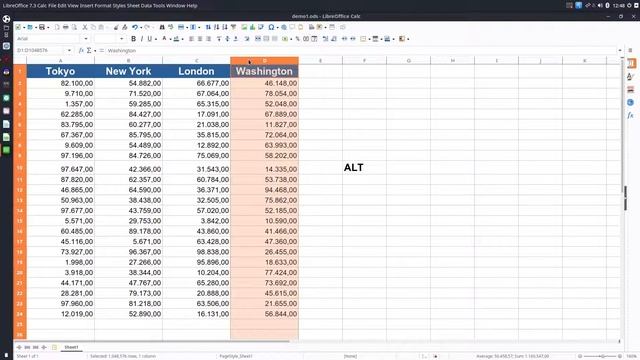
Task: Toggle Bold formatting
Action: pyautogui.click(x=133, y=39)
